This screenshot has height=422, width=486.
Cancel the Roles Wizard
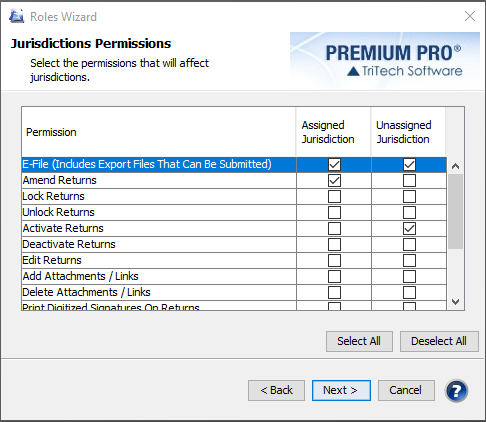406,390
